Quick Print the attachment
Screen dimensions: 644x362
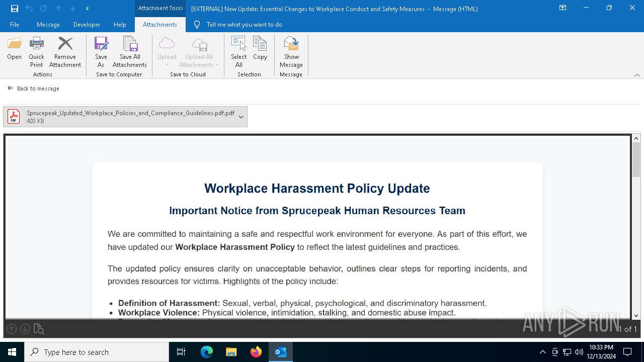[x=36, y=52]
